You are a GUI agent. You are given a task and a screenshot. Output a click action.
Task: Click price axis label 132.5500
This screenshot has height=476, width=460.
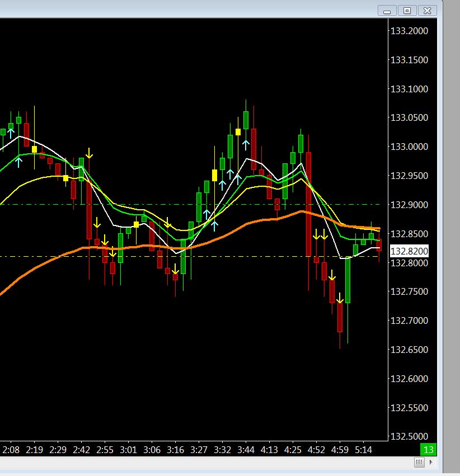409,407
